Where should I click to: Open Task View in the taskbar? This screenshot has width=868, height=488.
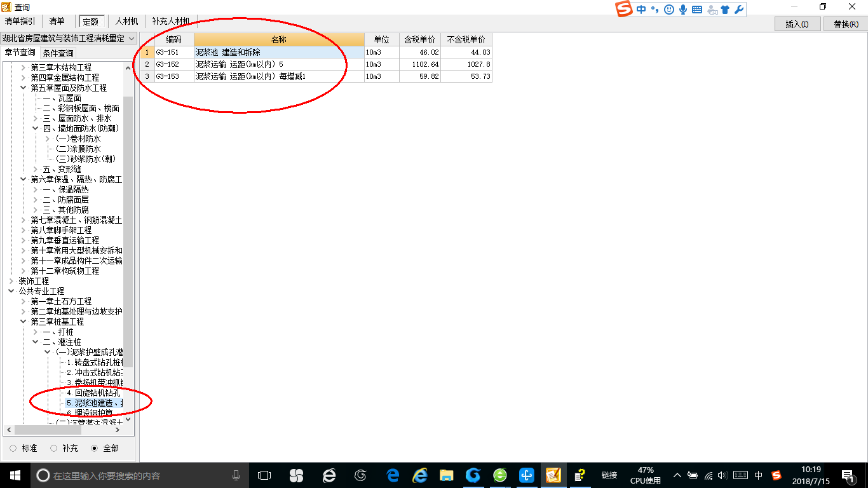[264, 475]
